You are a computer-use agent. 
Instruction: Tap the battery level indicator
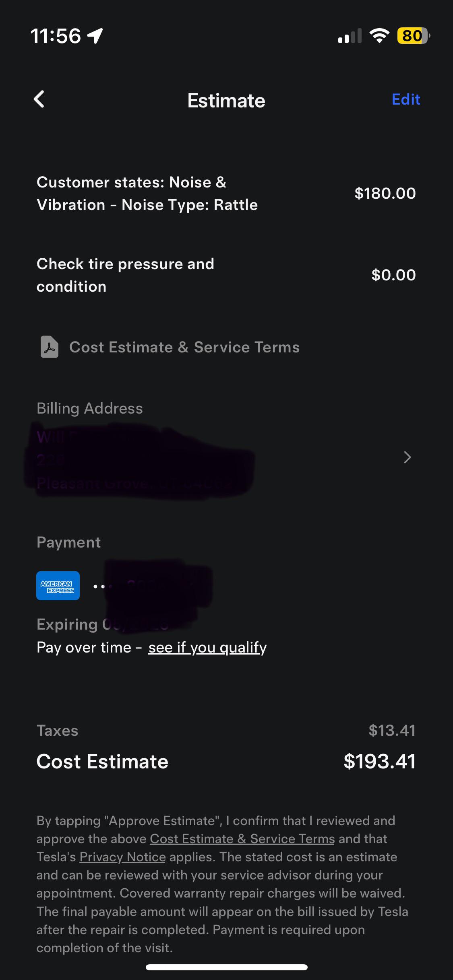(413, 36)
